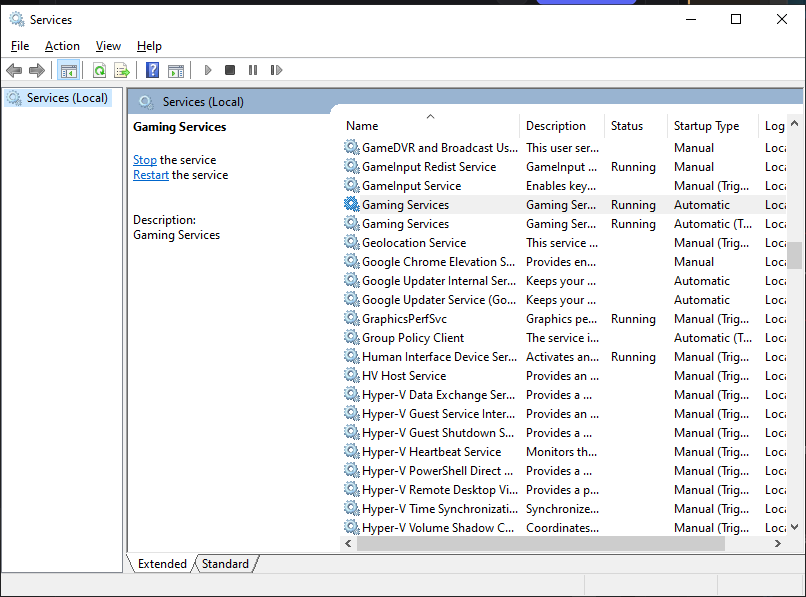Sort list by the Status column header
Screen dimensions: 806x597
pos(627,126)
